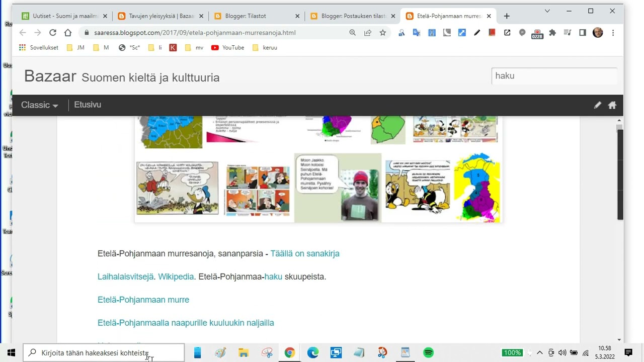The image size is (644, 362).
Task: Open the Laihalaisvitsejä link
Action: pyautogui.click(x=126, y=277)
